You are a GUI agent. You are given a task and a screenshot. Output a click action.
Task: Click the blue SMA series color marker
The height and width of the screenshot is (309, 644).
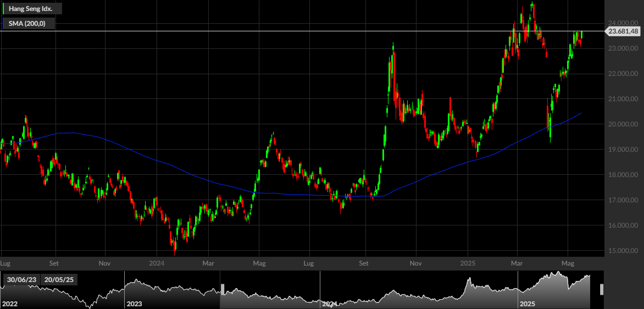pos(4,24)
